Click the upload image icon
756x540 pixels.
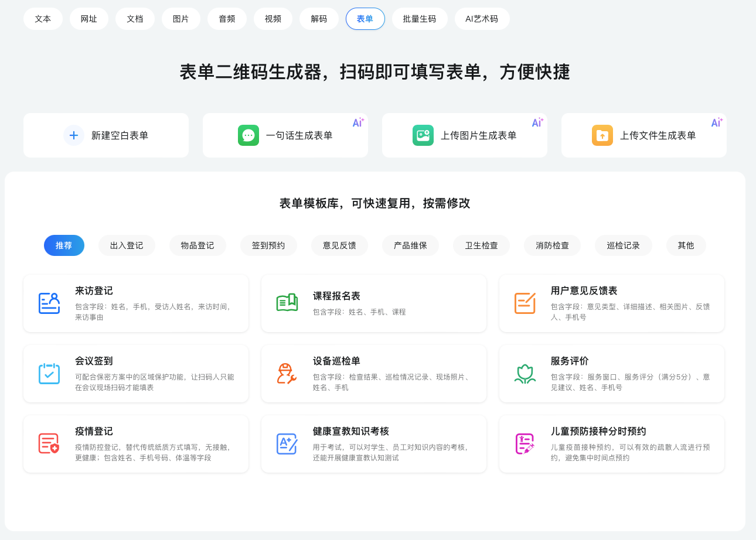423,135
